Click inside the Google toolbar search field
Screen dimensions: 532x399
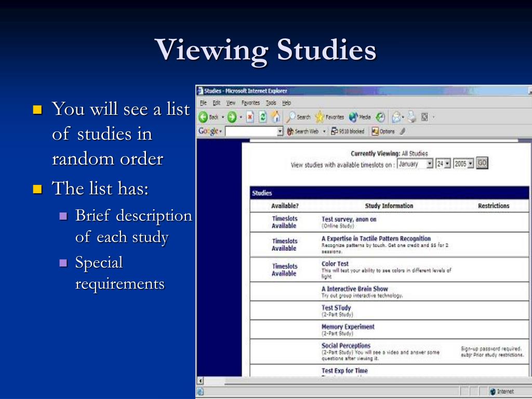pos(251,131)
